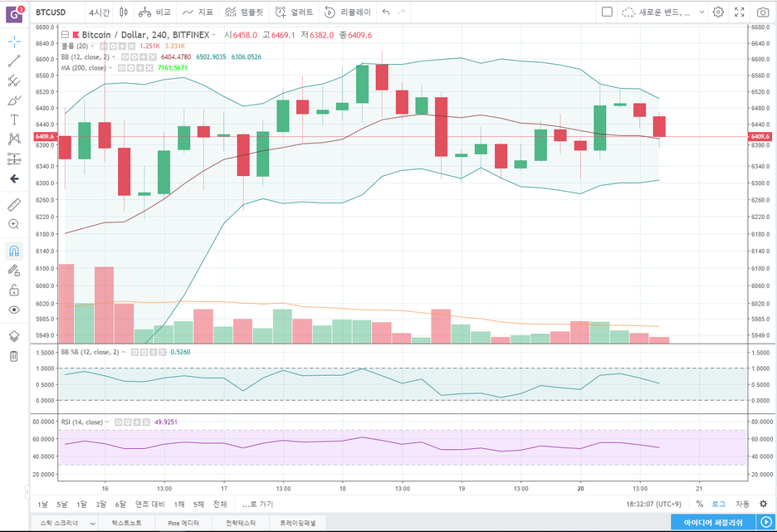Open the 지표 indicators menu
Viewport: 777px width, 532px height.
point(198,12)
